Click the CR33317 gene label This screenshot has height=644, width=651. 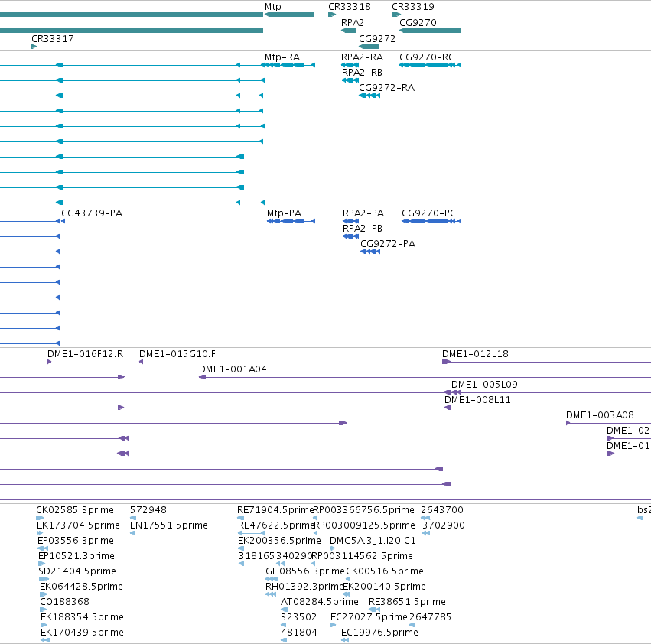click(x=52, y=38)
